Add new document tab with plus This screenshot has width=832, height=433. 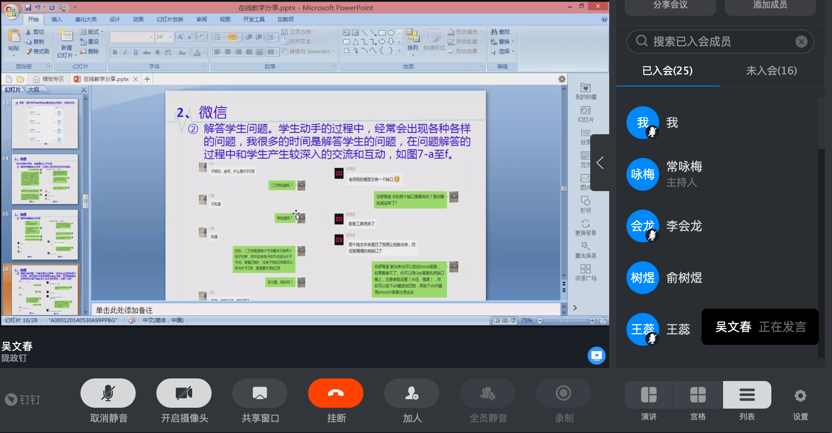[148, 79]
